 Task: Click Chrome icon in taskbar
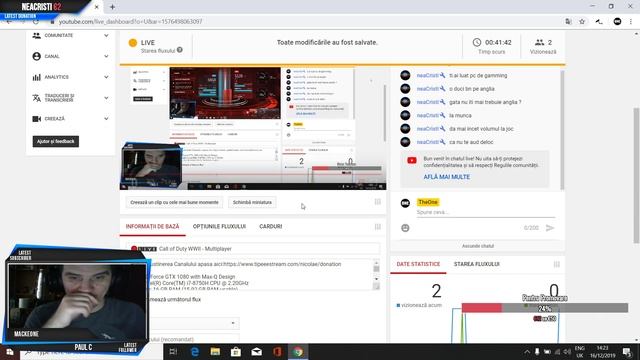click(298, 351)
